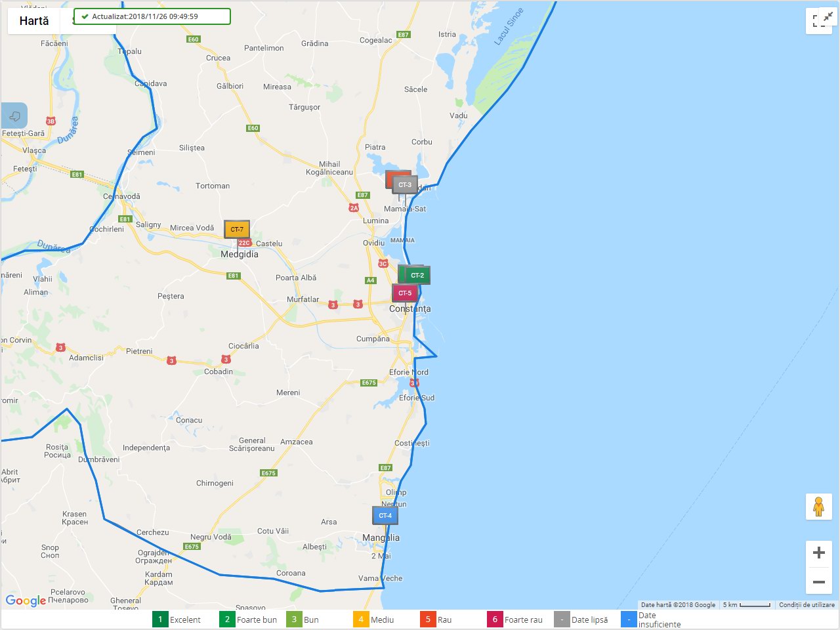Click the Mangalia city label
The image size is (840, 630).
pos(381,537)
